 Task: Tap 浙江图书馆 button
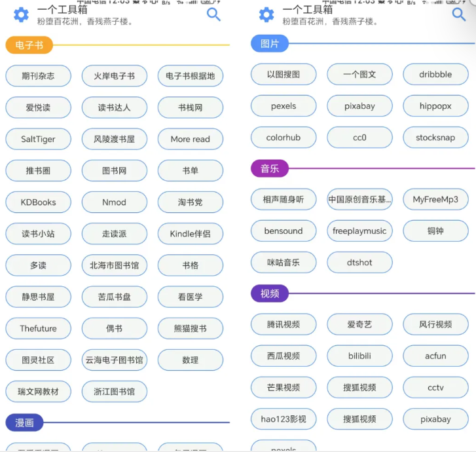click(115, 392)
